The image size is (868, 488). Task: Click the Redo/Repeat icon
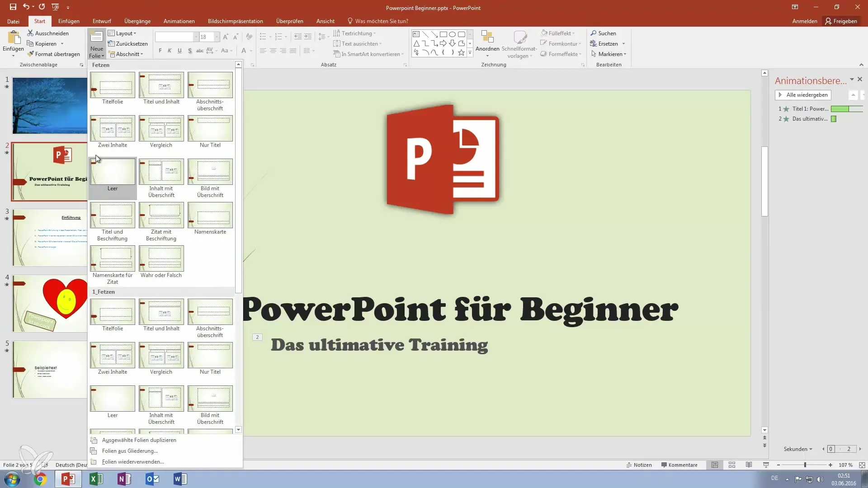click(x=42, y=7)
